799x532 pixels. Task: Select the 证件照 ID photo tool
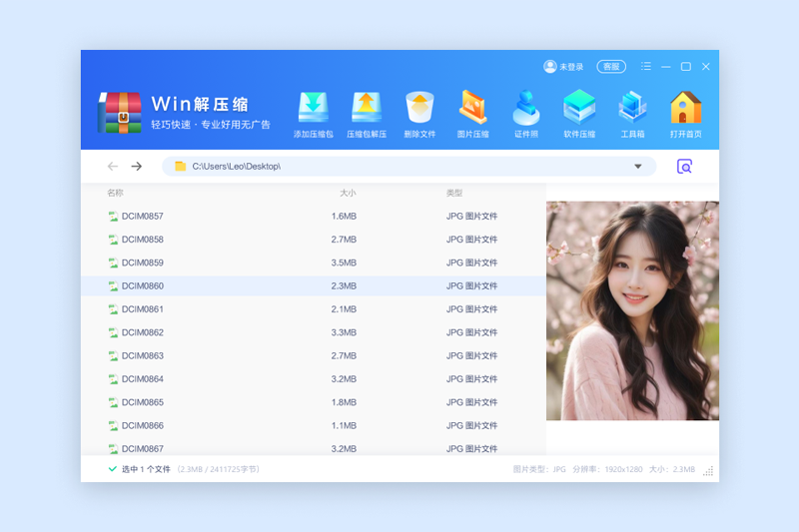[526, 112]
